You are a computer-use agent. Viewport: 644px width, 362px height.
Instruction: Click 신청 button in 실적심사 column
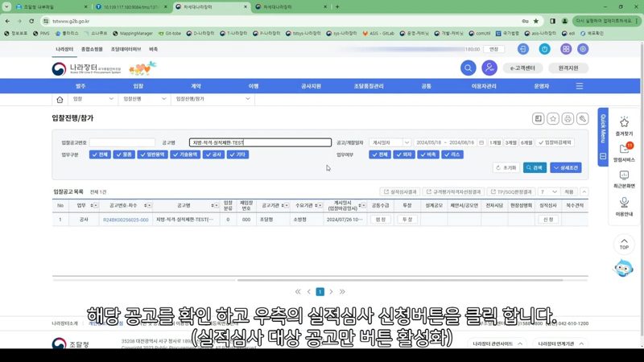(548, 220)
